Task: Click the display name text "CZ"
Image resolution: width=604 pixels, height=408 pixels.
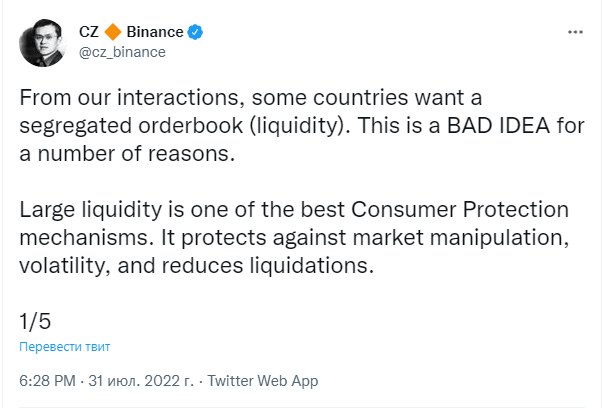Action: (89, 32)
